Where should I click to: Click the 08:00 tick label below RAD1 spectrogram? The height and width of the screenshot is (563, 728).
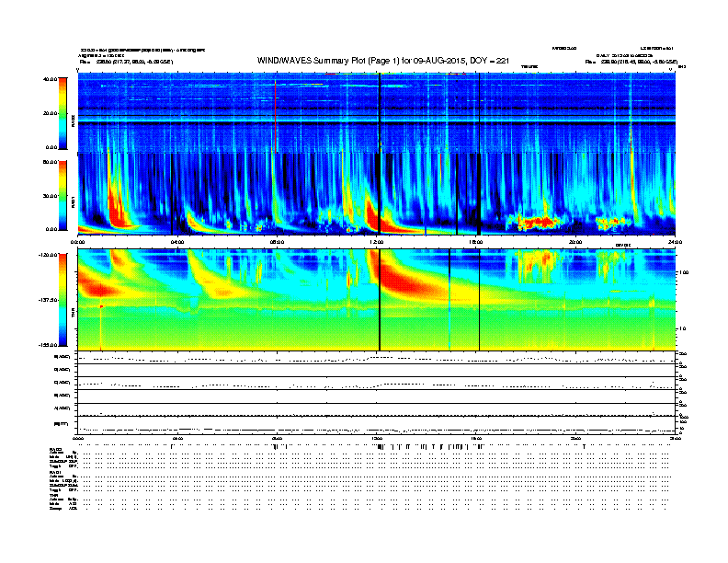click(x=277, y=242)
